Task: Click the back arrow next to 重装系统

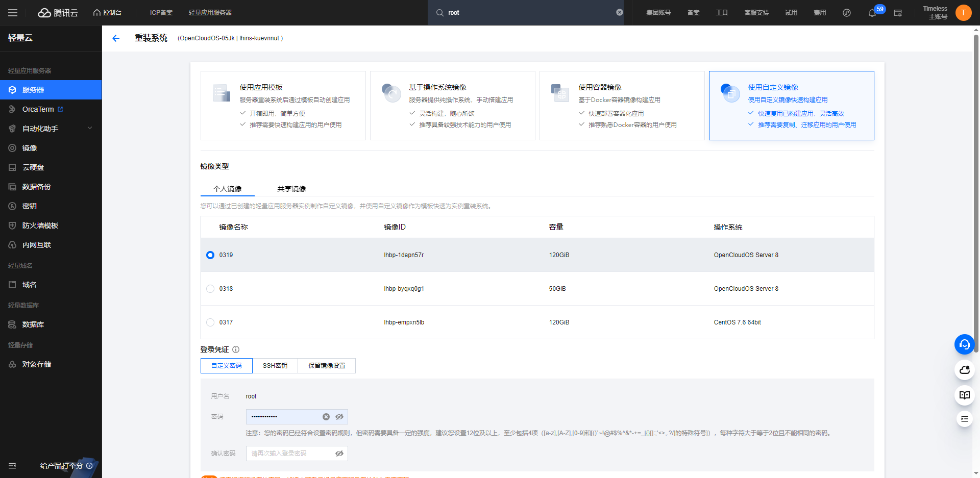Action: (116, 38)
